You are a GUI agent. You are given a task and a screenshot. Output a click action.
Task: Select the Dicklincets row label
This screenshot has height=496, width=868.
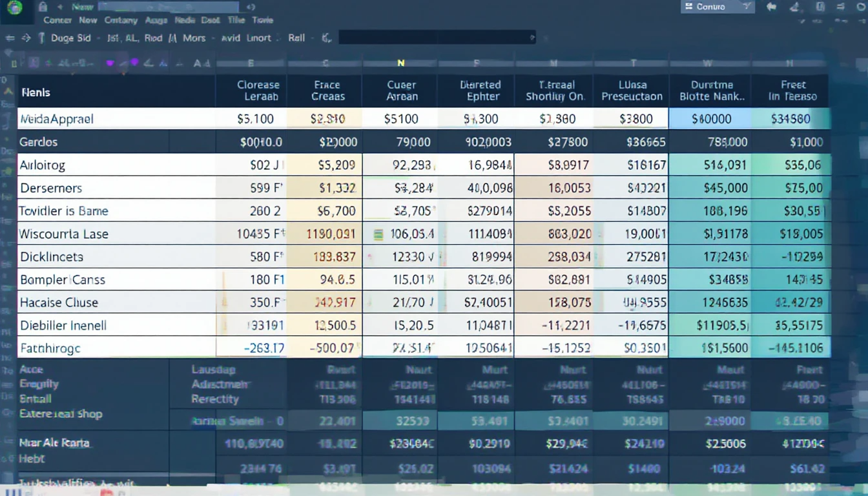[x=52, y=256]
